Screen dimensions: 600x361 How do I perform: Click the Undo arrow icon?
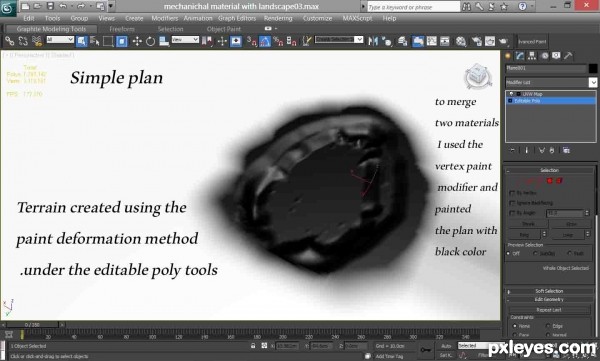tap(63, 6)
